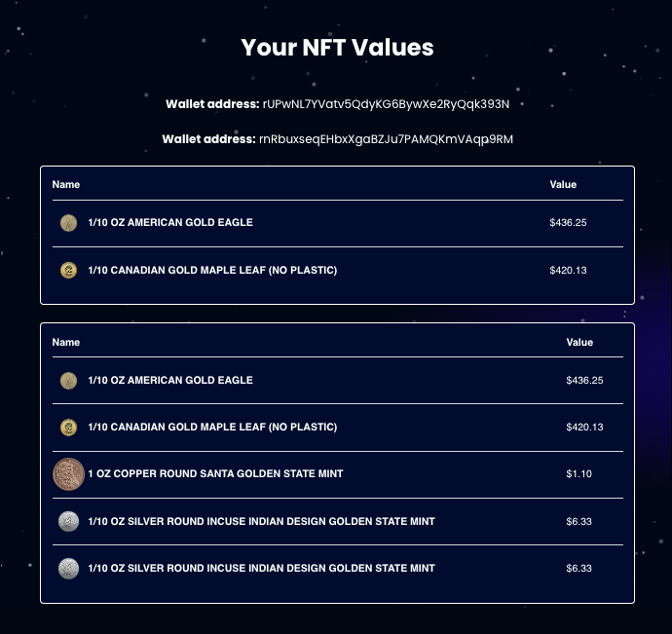Click the $1.10 copper round value
Viewport: 672px width, 634px height.
579,473
